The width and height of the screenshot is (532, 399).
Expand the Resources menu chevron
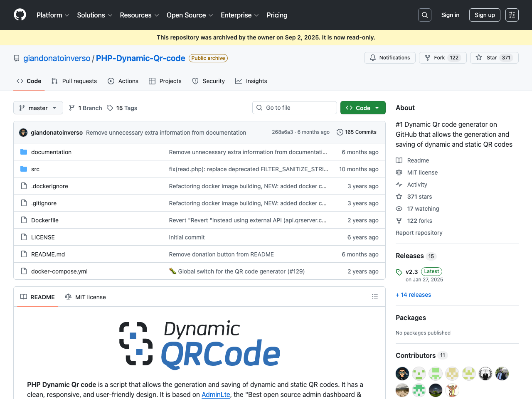pos(158,15)
